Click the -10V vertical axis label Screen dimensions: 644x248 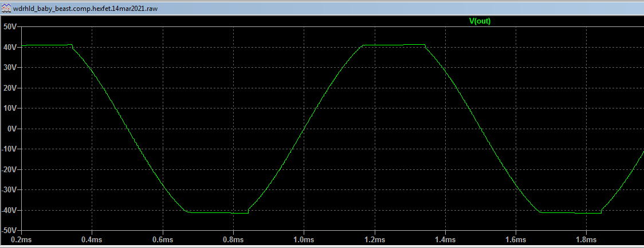coord(8,149)
